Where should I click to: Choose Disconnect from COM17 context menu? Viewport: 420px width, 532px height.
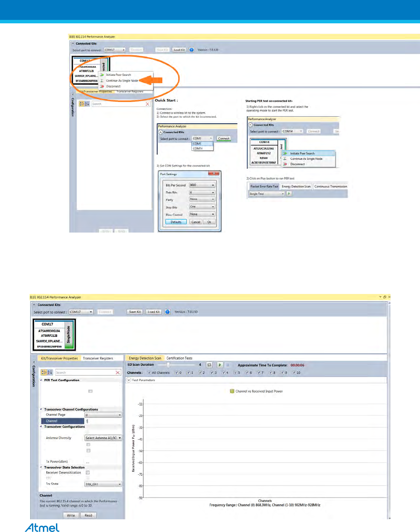(x=113, y=86)
